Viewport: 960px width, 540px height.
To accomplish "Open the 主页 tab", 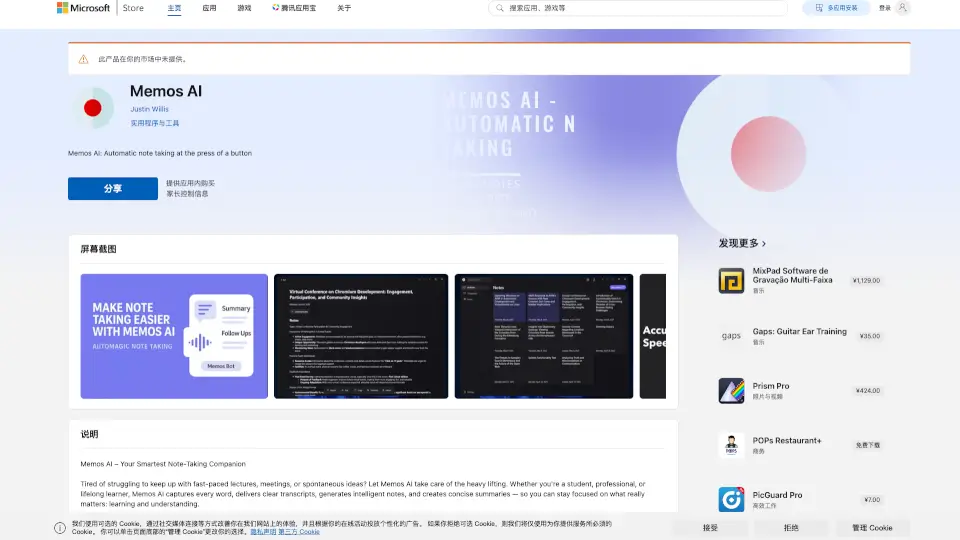I will pyautogui.click(x=175, y=8).
